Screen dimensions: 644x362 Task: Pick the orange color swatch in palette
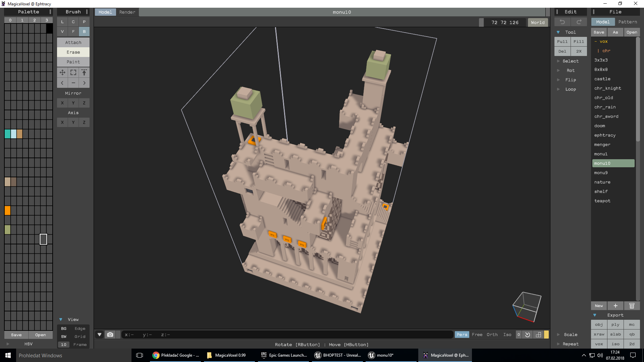coord(7,210)
